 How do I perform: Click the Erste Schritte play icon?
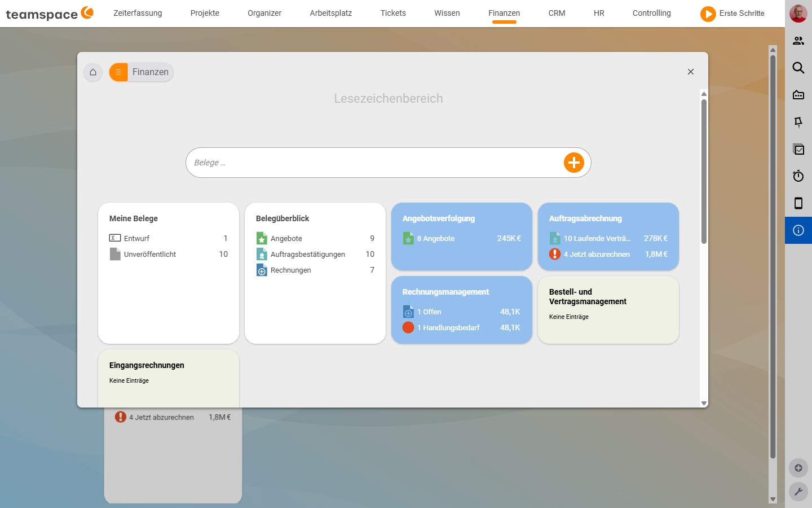coord(708,14)
